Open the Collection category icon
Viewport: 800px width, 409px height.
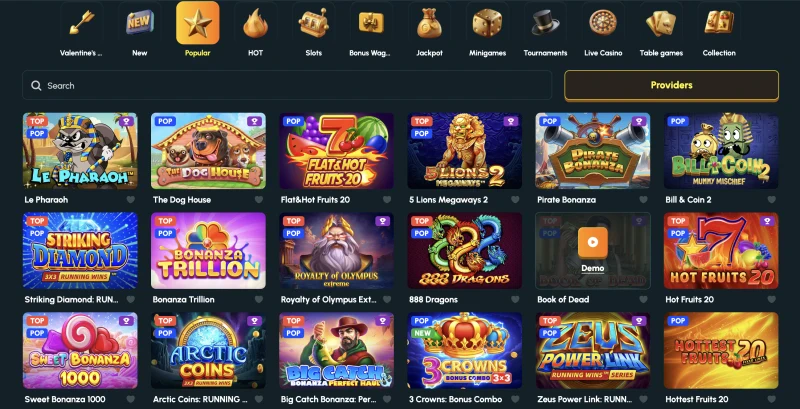tap(719, 23)
